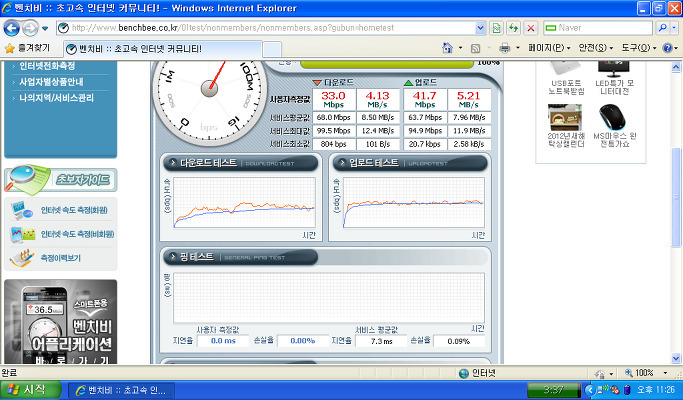Click the 2012년새해 탁상캘린더 product thumbnail
Screen dimensions: 683x400
565,117
